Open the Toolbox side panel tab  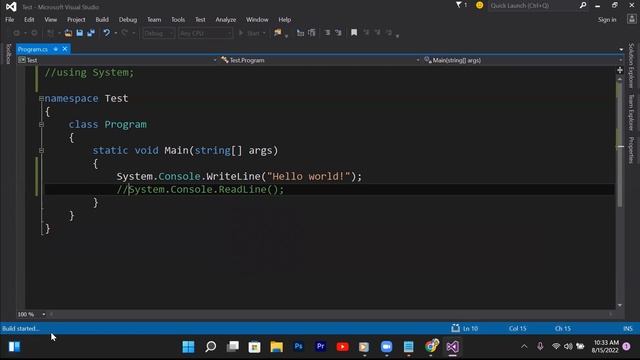pyautogui.click(x=8, y=54)
